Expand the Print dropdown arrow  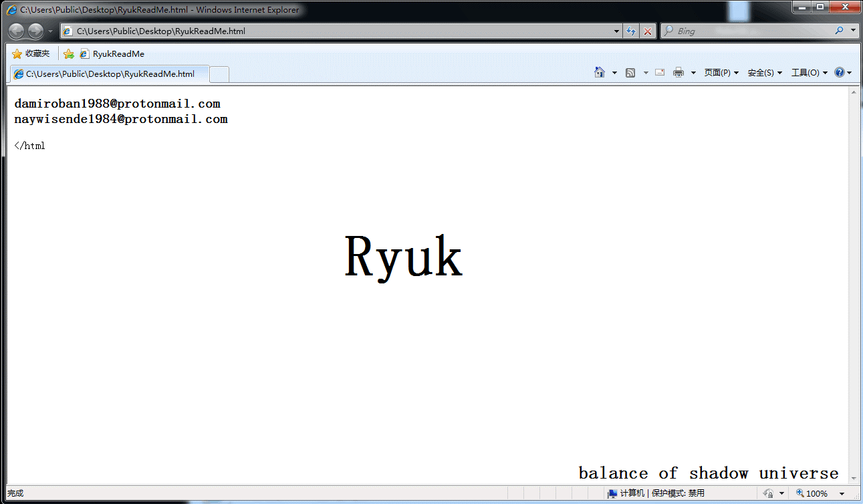coord(693,72)
